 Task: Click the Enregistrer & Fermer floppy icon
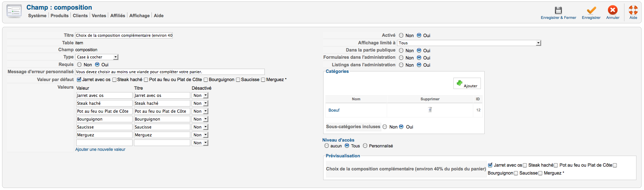pyautogui.click(x=558, y=10)
